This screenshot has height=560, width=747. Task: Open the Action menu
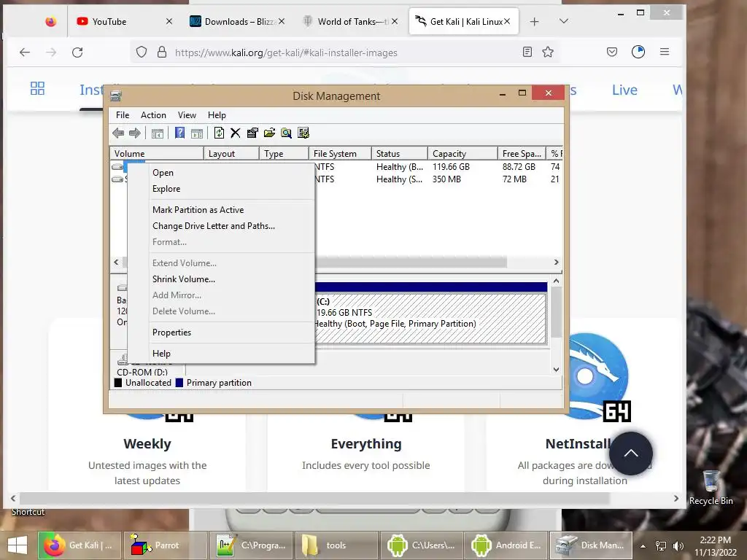[153, 114]
